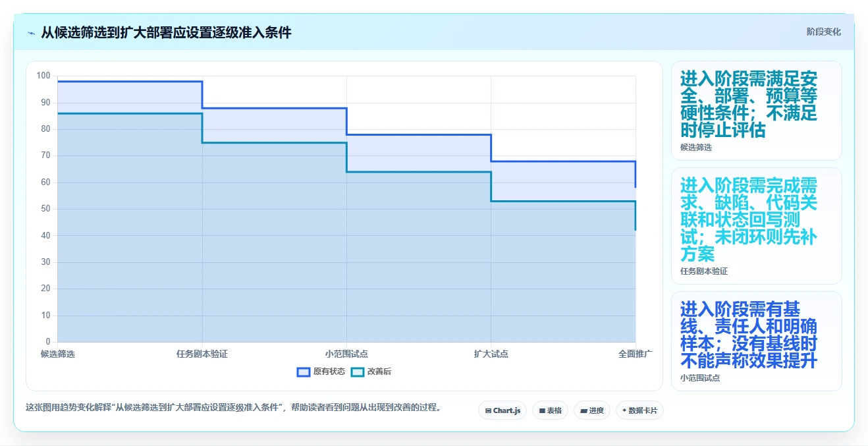This screenshot has width=868, height=446.
Task: Click x-axis label 任务剧本验证
Action: (x=202, y=354)
